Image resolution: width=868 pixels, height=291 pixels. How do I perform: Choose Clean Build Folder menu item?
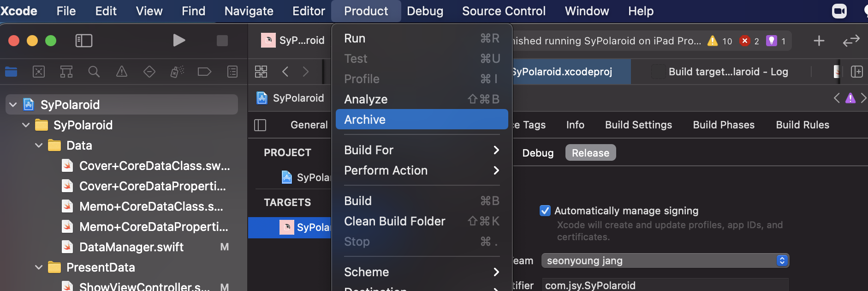422,221
